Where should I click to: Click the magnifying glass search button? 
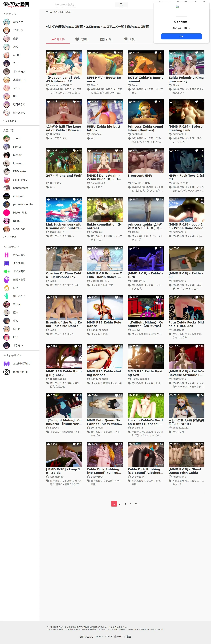coord(121,4)
